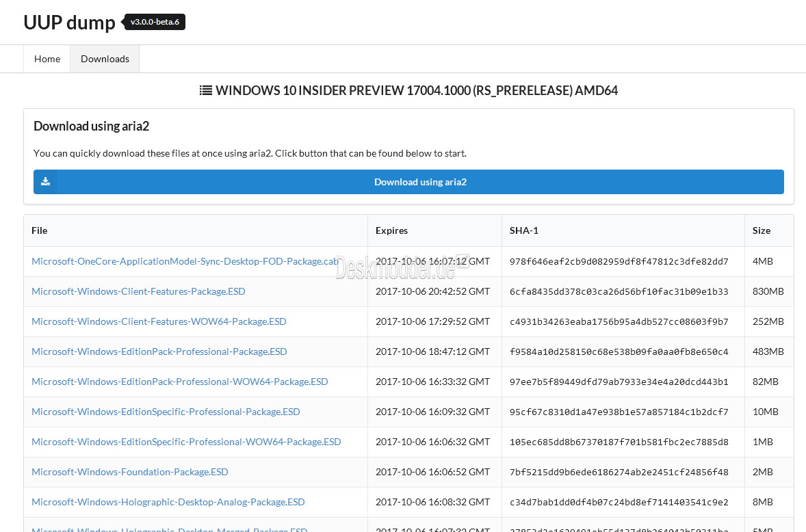Viewport: 806px width, 532px height.
Task: Download EditionPack-Professional-WOW64-Package.ESD file
Action: [180, 382]
